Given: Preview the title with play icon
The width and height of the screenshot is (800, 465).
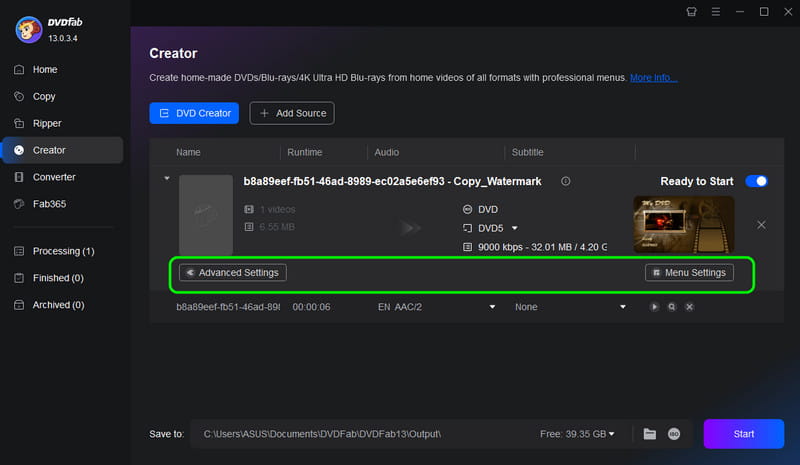Looking at the screenshot, I should (654, 307).
